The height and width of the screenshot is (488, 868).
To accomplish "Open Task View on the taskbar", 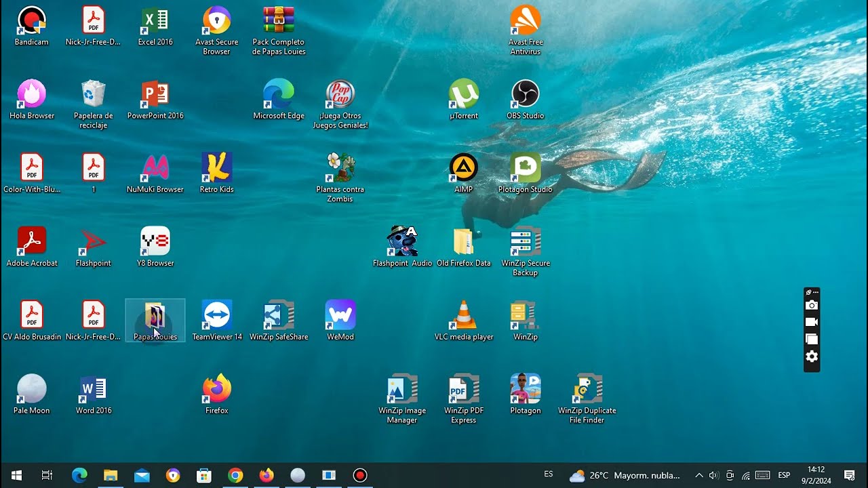I will tap(47, 476).
